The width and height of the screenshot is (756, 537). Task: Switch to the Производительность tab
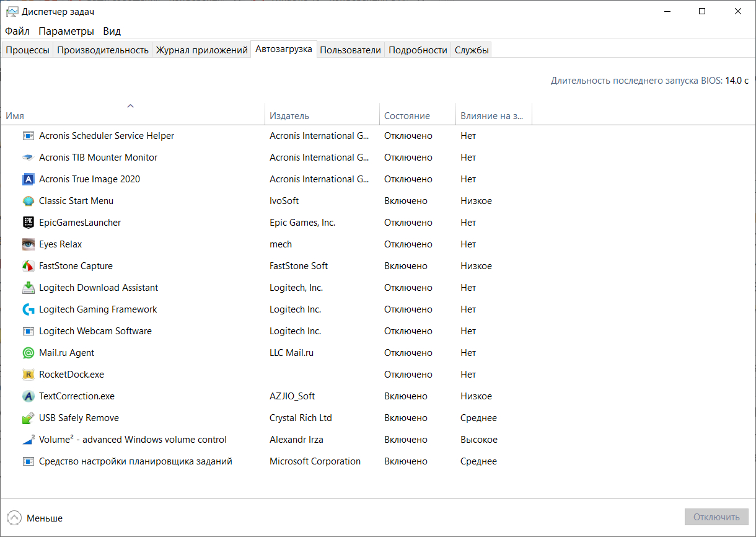pyautogui.click(x=103, y=50)
